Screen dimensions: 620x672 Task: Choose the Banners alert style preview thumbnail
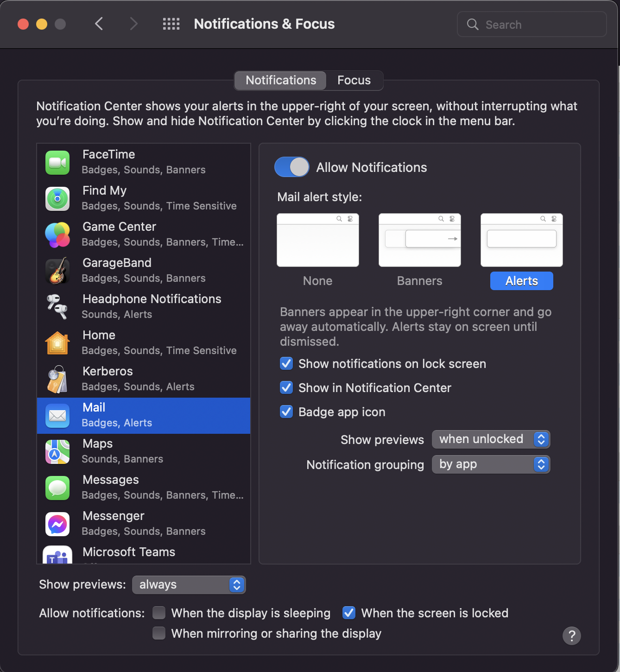tap(420, 240)
